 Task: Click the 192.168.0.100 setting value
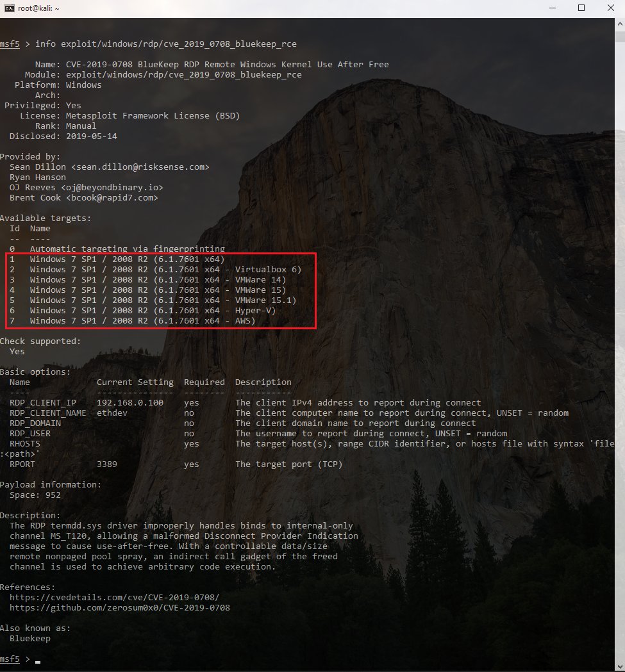click(130, 403)
